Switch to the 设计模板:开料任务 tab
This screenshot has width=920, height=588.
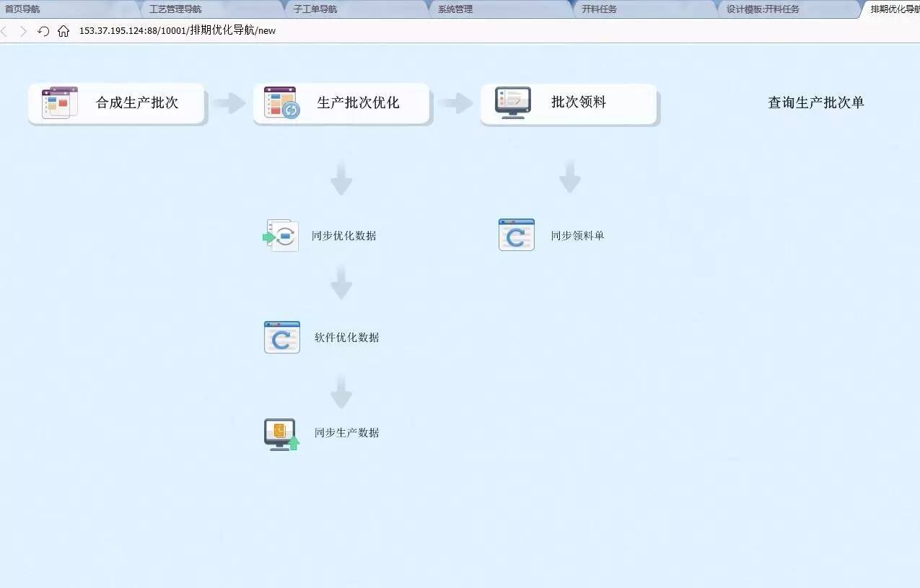point(763,9)
